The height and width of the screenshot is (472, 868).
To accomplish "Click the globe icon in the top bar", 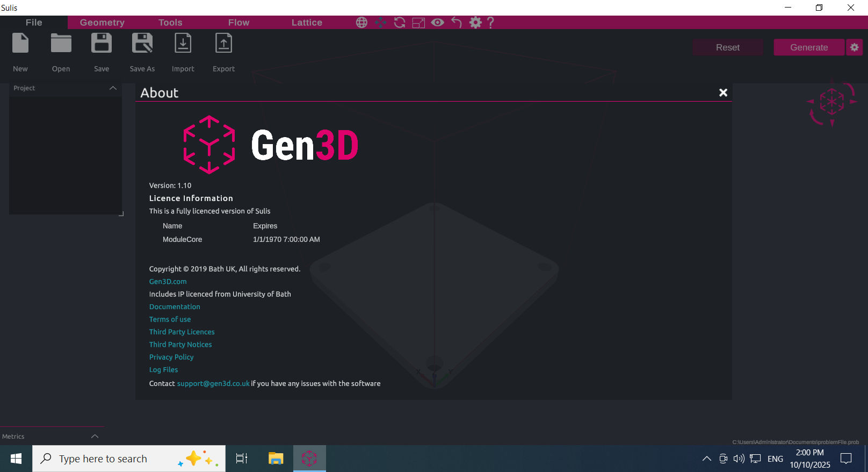I will (x=362, y=23).
